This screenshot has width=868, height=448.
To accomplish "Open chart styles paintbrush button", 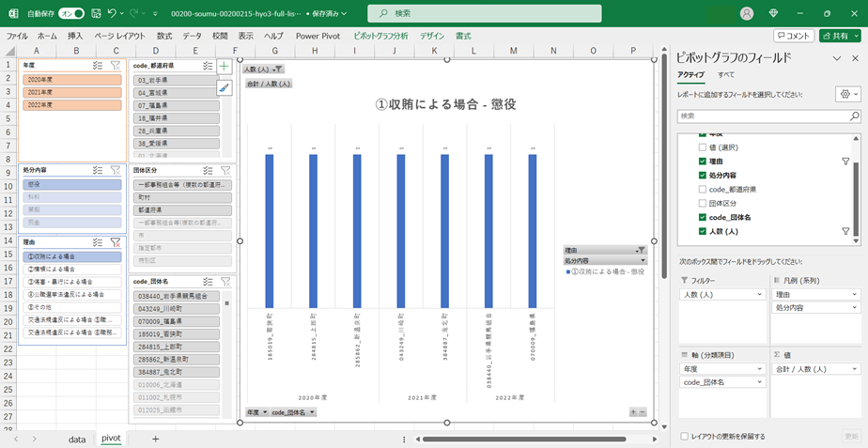I will 224,87.
